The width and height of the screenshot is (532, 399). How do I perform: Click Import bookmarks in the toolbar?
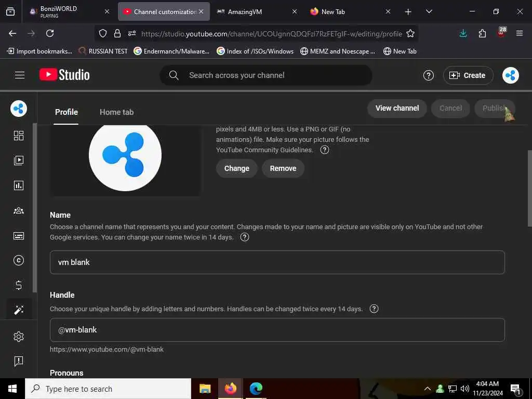click(39, 51)
